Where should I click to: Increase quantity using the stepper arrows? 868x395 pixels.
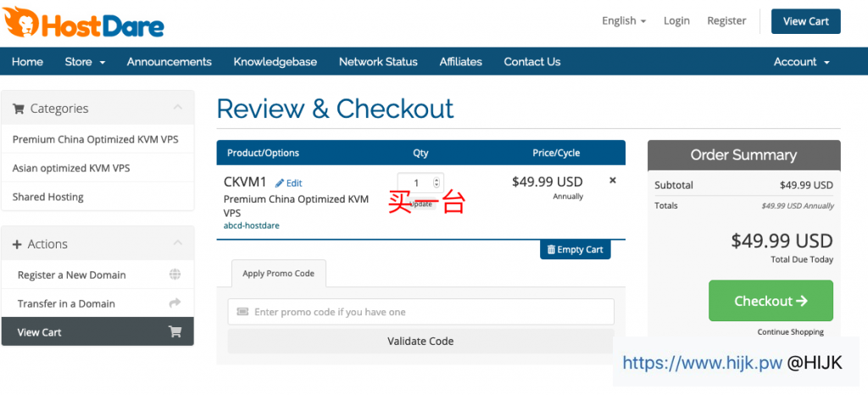coord(437,180)
